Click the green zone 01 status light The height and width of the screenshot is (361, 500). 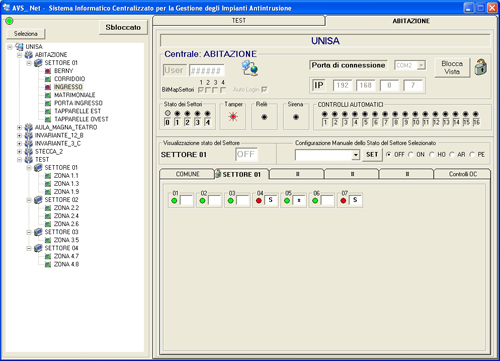tap(174, 201)
